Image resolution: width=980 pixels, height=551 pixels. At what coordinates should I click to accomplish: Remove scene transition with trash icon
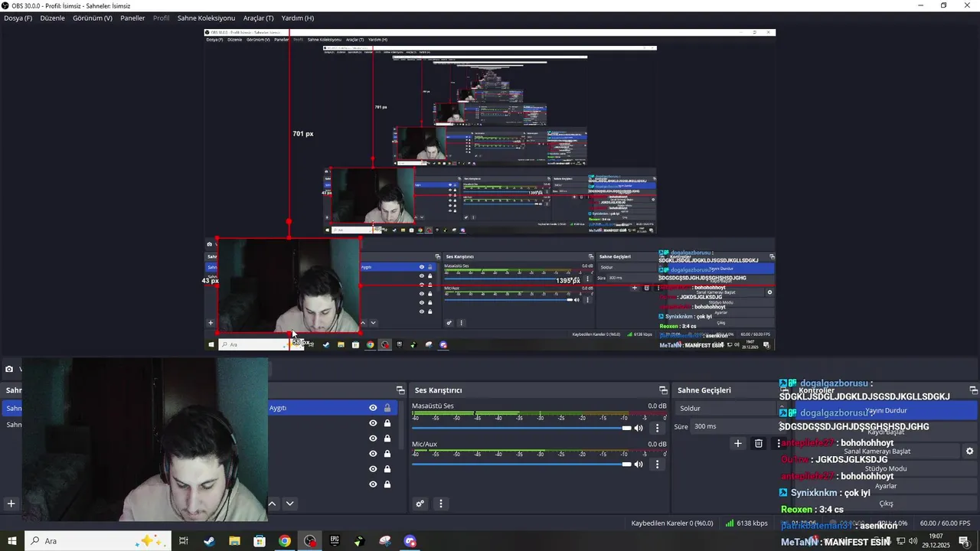[x=759, y=443]
